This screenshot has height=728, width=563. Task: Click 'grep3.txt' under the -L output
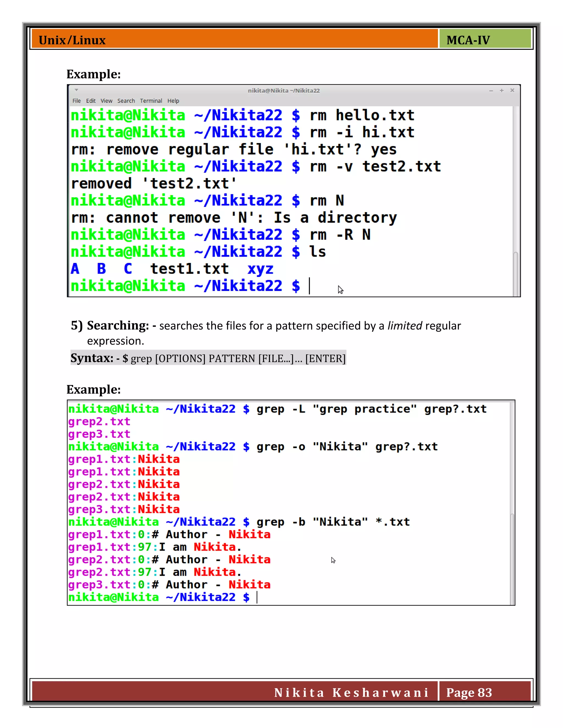click(99, 434)
